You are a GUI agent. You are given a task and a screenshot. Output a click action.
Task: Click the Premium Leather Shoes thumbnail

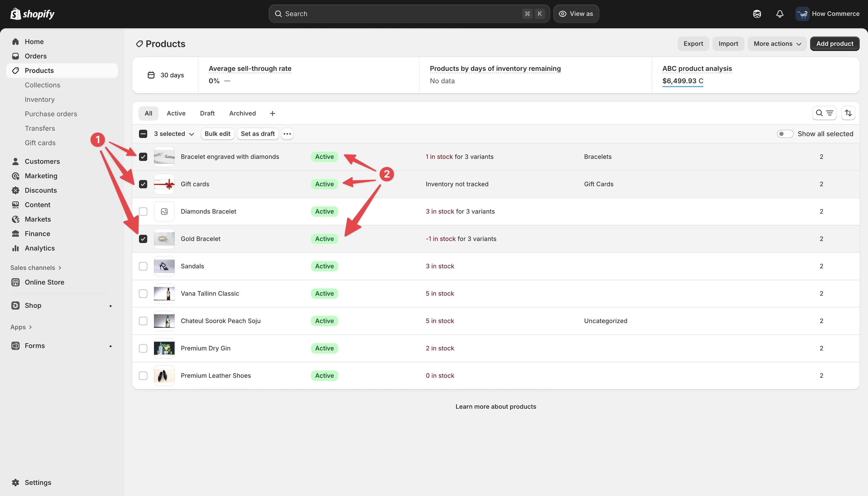[x=164, y=376]
